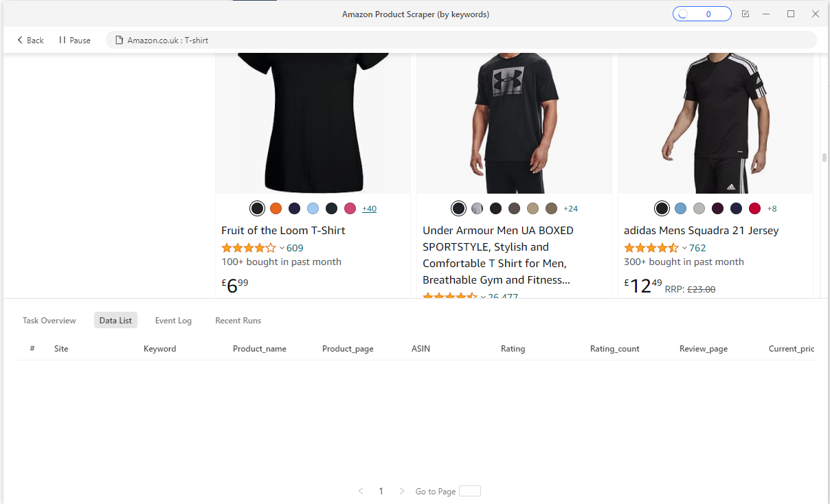830x504 pixels.
Task: Expand rating popover beside 609 reviews
Action: [282, 249]
